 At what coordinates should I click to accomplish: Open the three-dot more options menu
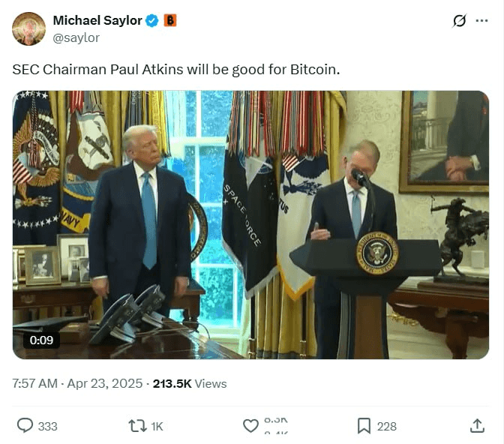pos(481,20)
